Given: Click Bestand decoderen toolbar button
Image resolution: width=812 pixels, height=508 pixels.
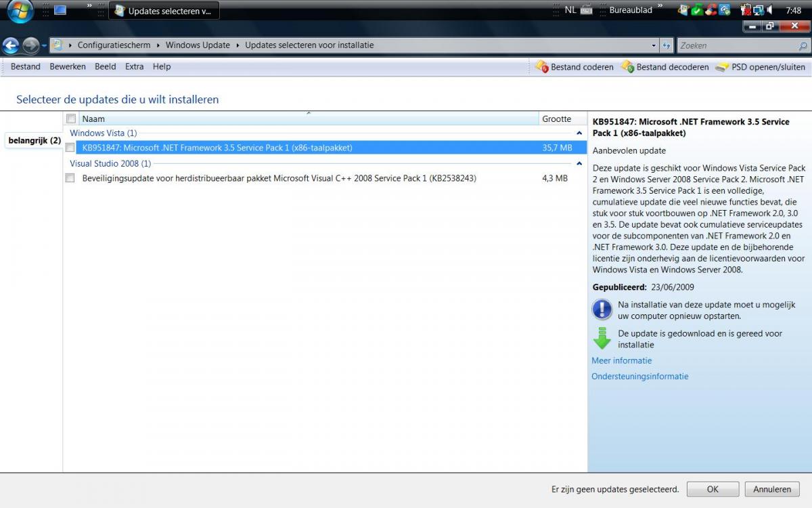Looking at the screenshot, I should [665, 67].
